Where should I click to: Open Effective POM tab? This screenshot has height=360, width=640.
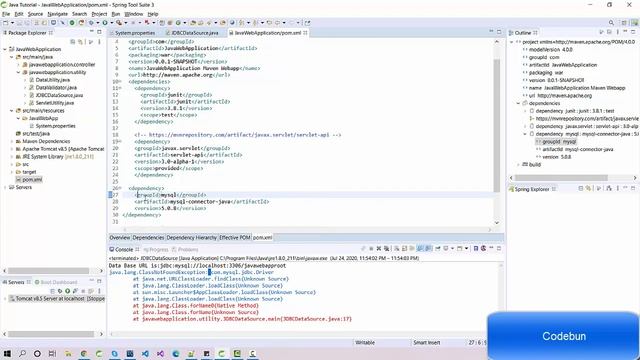pyautogui.click(x=235, y=238)
